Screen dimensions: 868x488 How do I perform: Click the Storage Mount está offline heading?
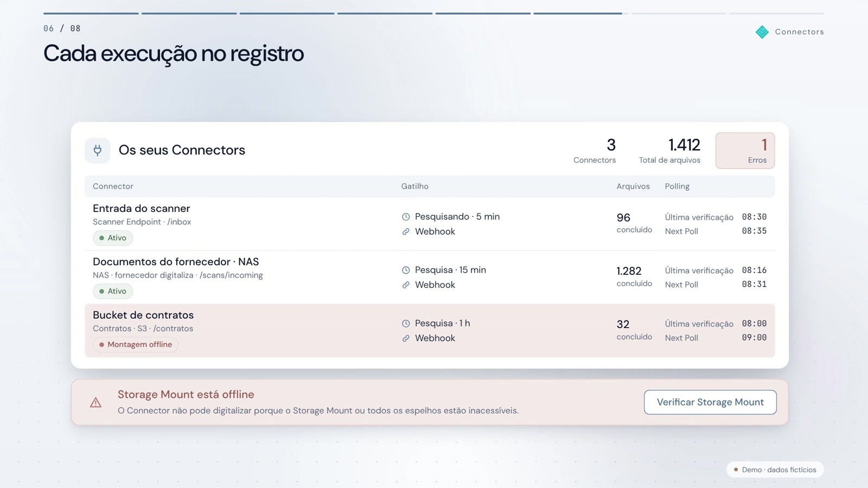tap(186, 395)
